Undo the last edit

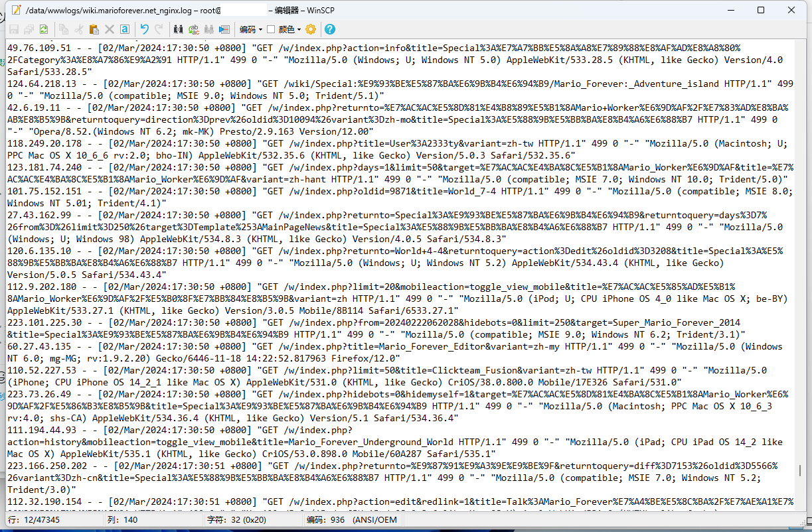click(144, 29)
